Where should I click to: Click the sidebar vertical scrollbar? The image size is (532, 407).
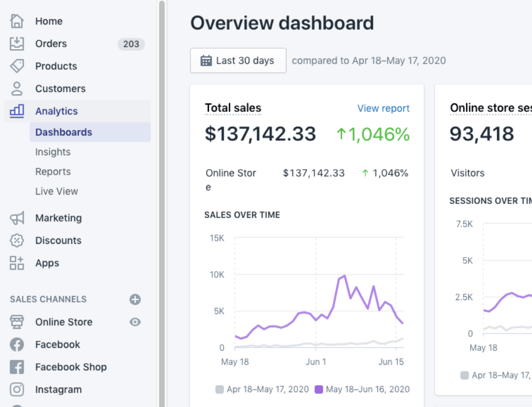tap(161, 199)
